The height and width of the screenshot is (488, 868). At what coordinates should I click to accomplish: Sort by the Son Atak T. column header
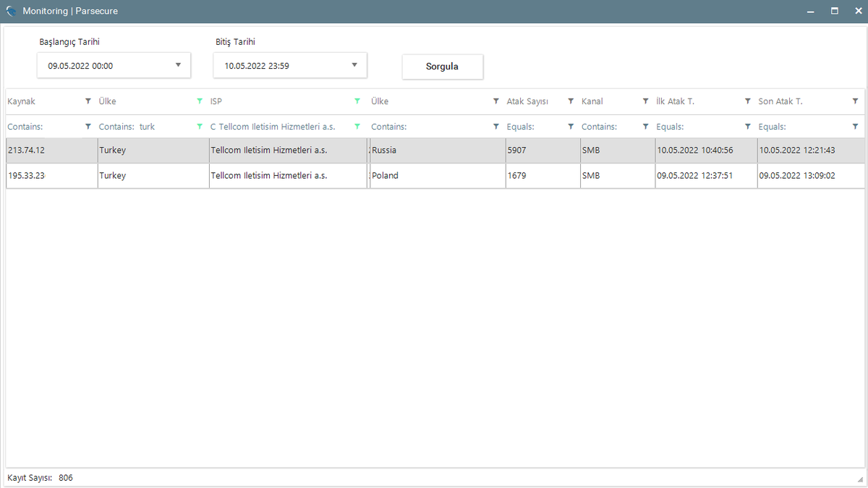coord(780,101)
